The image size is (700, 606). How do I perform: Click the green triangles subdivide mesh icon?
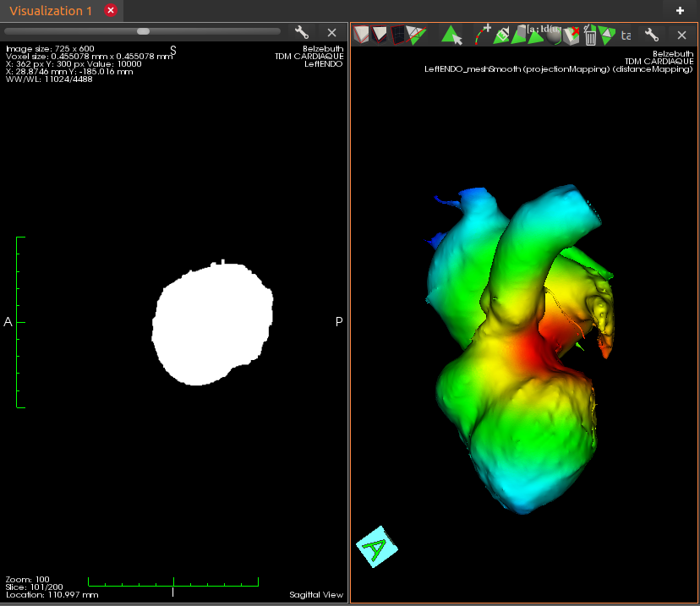pos(607,35)
